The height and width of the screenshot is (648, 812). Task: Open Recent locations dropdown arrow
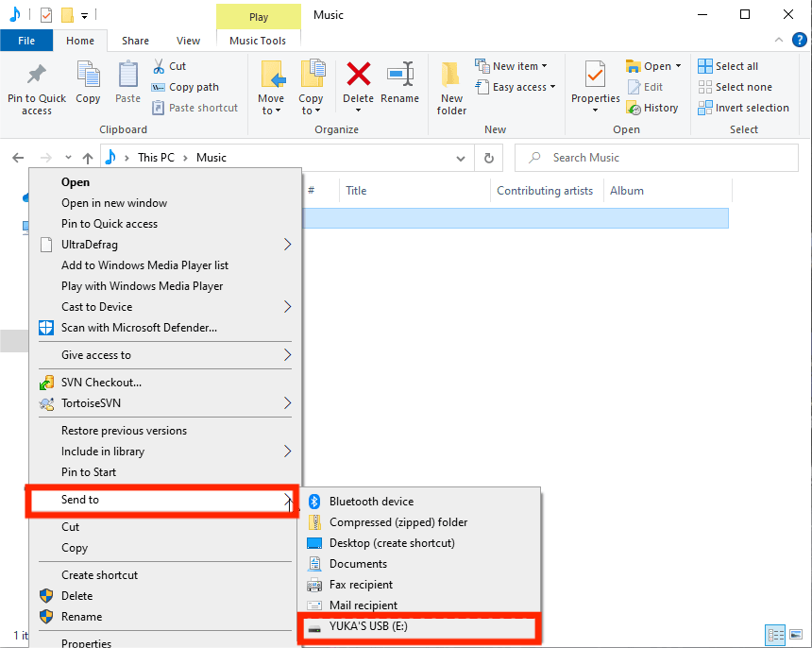pos(68,158)
